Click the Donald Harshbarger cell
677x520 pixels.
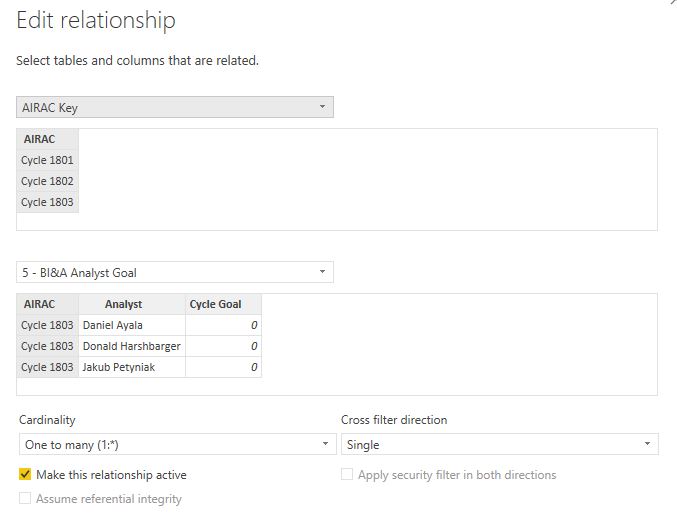[132, 346]
